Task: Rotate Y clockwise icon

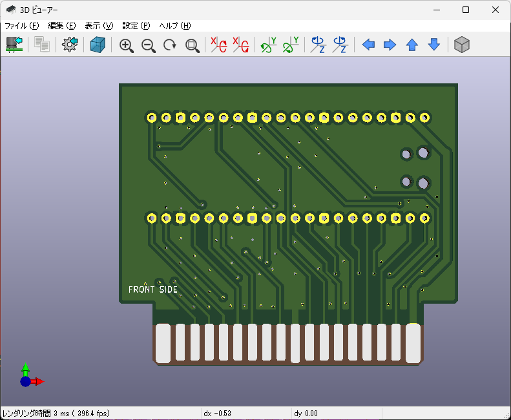Action: [x=269, y=45]
